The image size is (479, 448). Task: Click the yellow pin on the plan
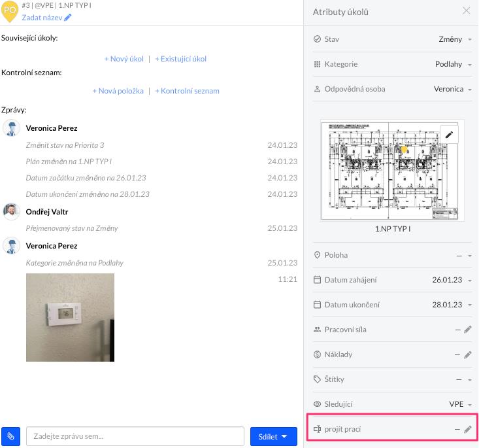click(404, 149)
